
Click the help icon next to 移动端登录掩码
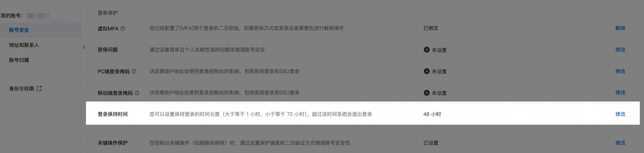[x=137, y=93]
